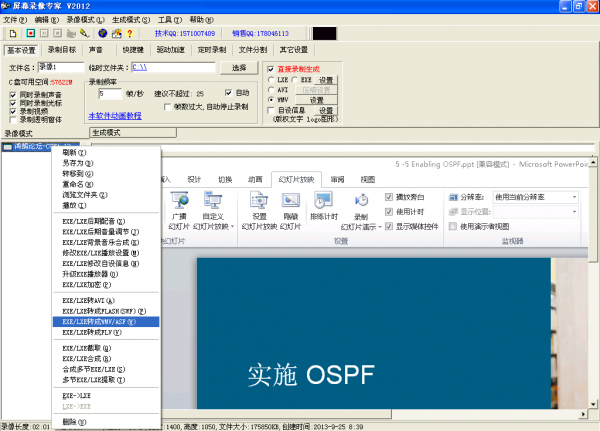Switch to 文件分割 tab
Viewport: 600px width, 431px height.
[253, 50]
